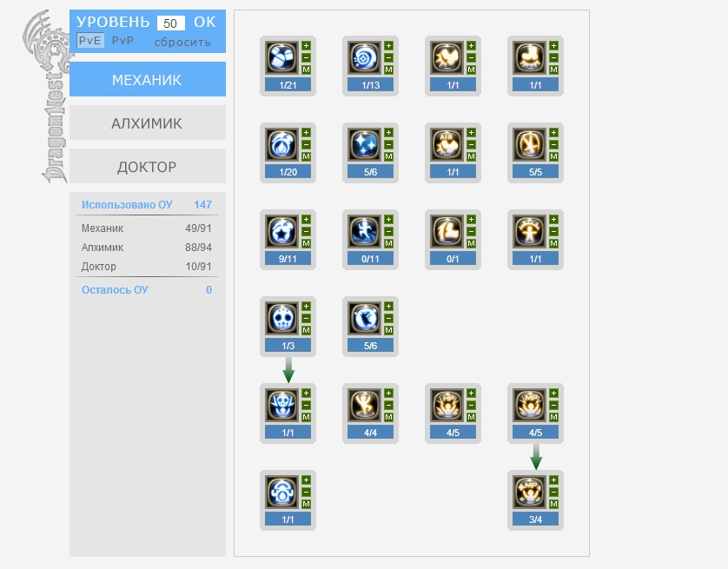This screenshot has width=728, height=569.
Task: Max the 9/11 skill using M
Action: click(x=306, y=243)
